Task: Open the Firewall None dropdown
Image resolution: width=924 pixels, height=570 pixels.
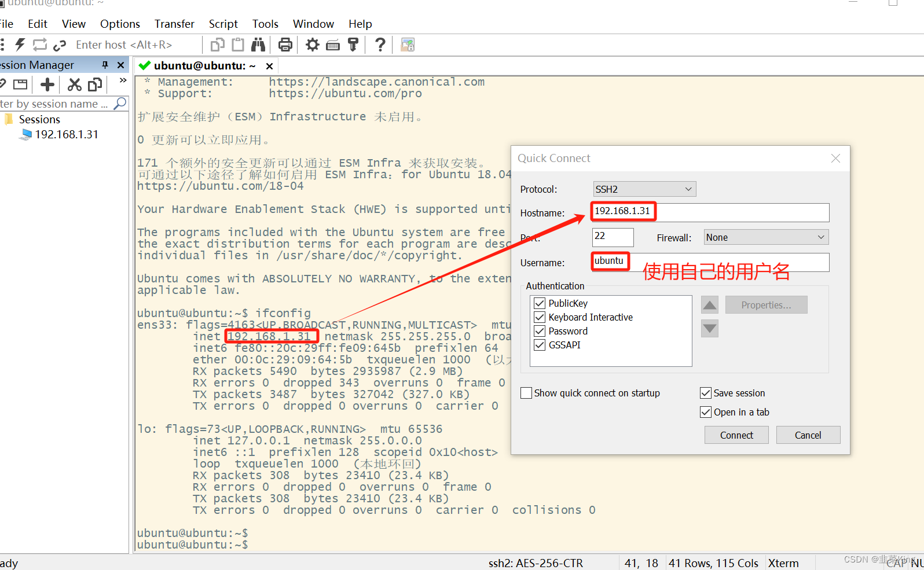Action: point(766,237)
